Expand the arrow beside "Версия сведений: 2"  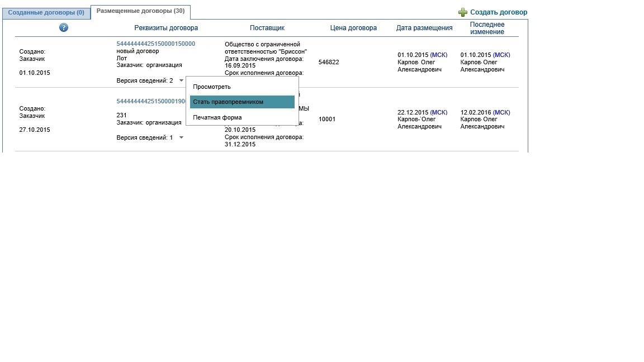pyautogui.click(x=181, y=80)
